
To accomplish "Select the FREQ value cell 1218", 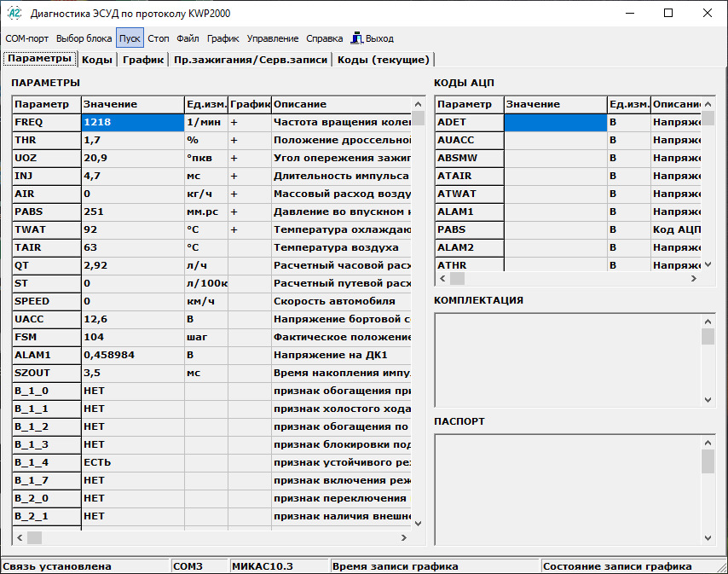I will pyautogui.click(x=133, y=122).
